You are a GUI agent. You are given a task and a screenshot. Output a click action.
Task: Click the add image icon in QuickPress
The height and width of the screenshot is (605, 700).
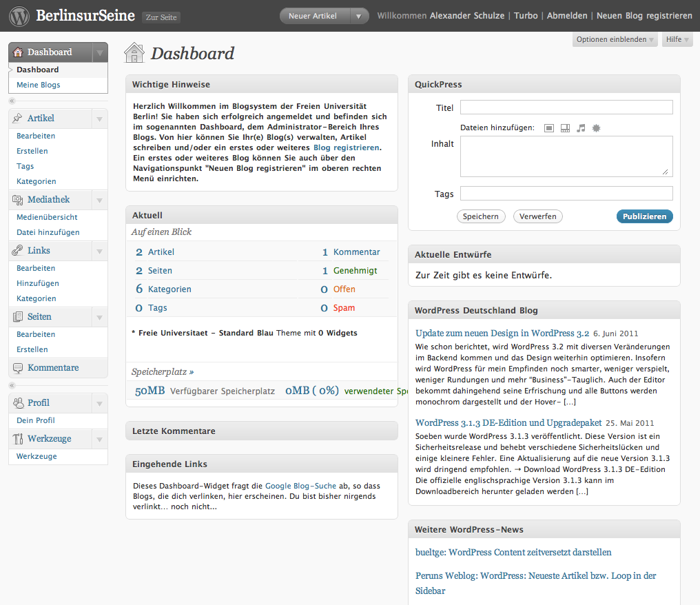click(x=549, y=128)
